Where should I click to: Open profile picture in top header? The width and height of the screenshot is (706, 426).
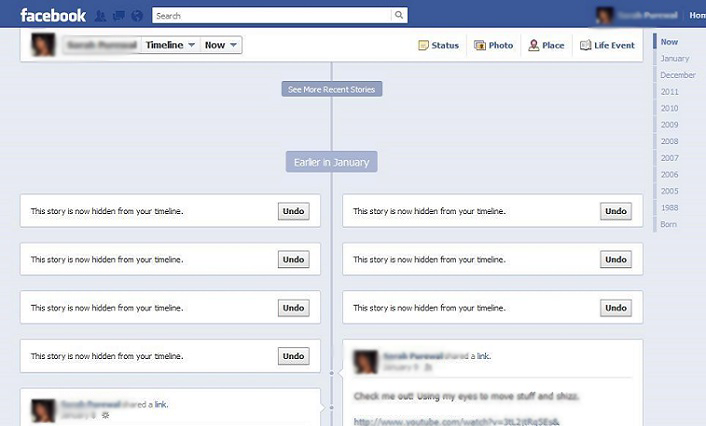point(604,15)
